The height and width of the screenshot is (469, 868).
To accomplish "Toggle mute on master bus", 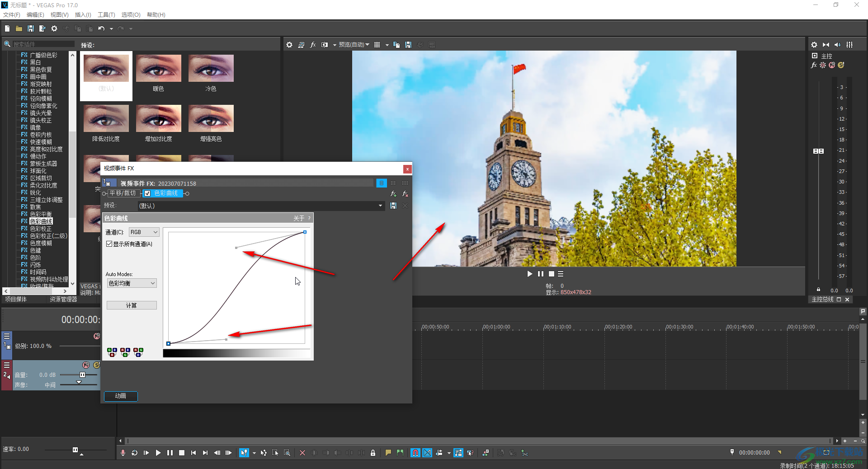I will (832, 65).
